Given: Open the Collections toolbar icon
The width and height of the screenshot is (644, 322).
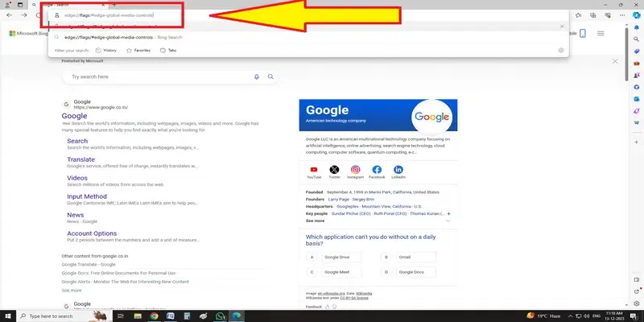Looking at the screenshot, I should (x=592, y=15).
